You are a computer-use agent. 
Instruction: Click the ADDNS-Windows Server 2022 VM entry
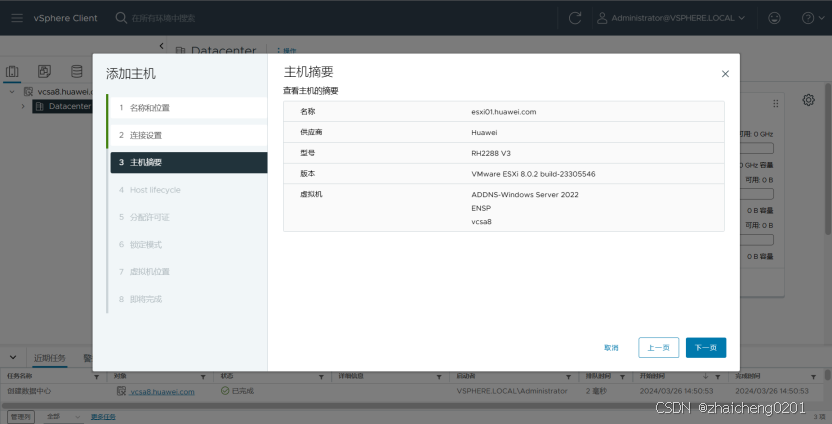525,195
